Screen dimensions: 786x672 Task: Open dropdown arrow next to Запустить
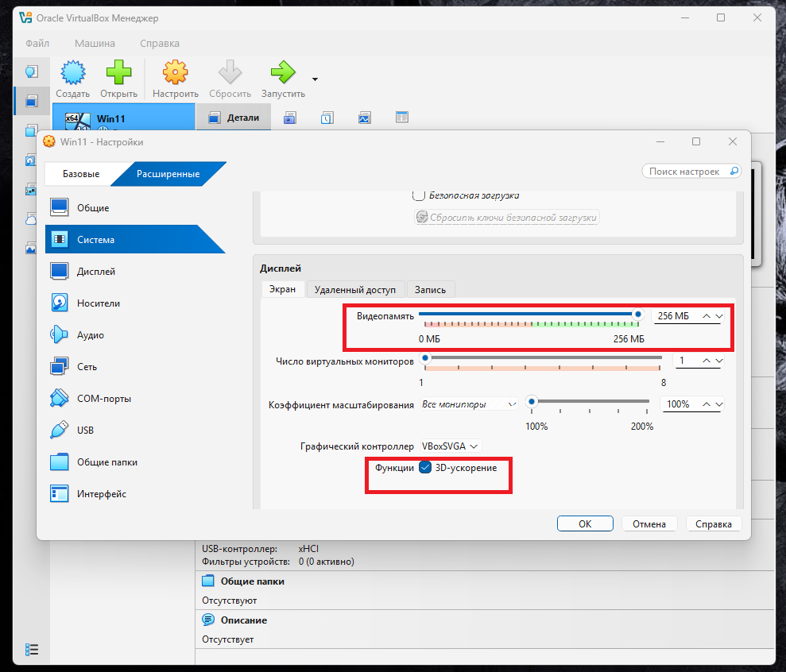[315, 79]
